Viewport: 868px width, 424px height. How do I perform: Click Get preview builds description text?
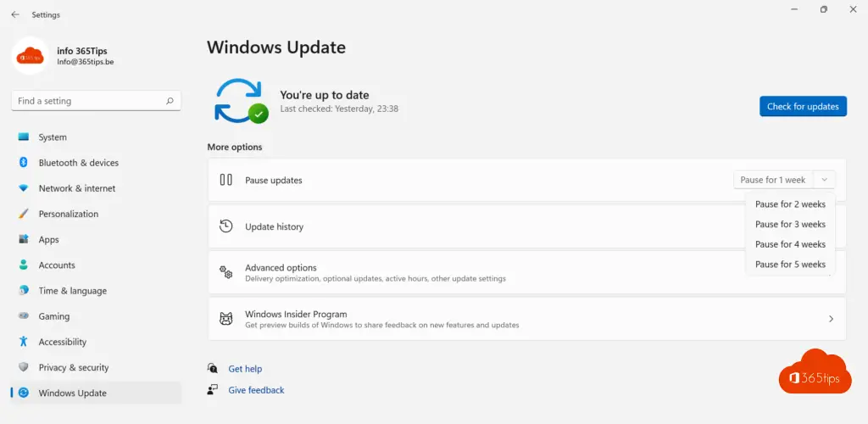(382, 325)
